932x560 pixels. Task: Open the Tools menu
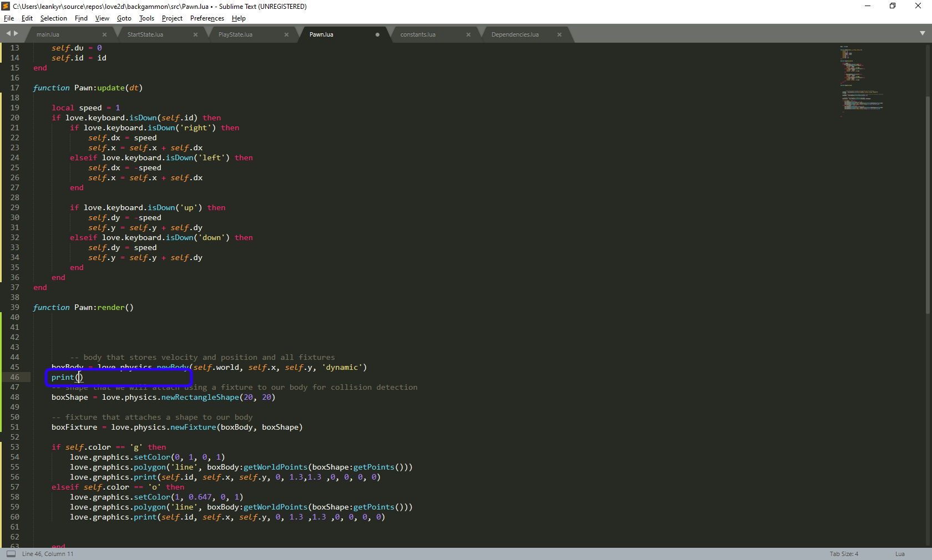(x=146, y=18)
